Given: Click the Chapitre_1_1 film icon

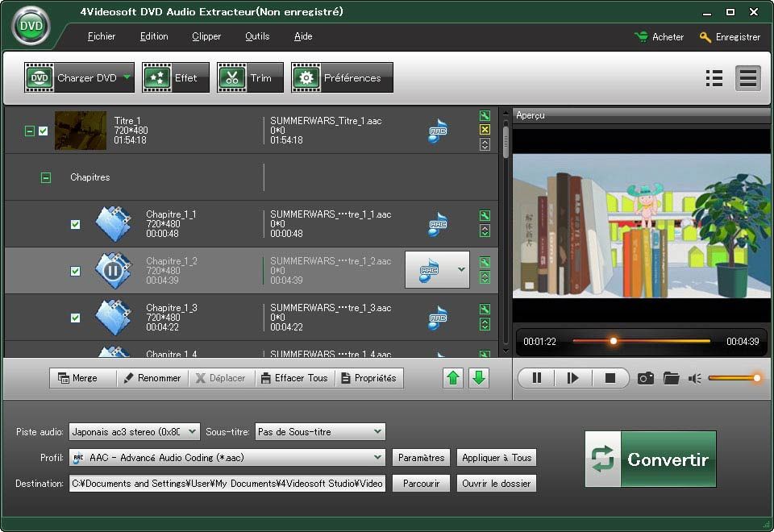Looking at the screenshot, I should point(114,223).
